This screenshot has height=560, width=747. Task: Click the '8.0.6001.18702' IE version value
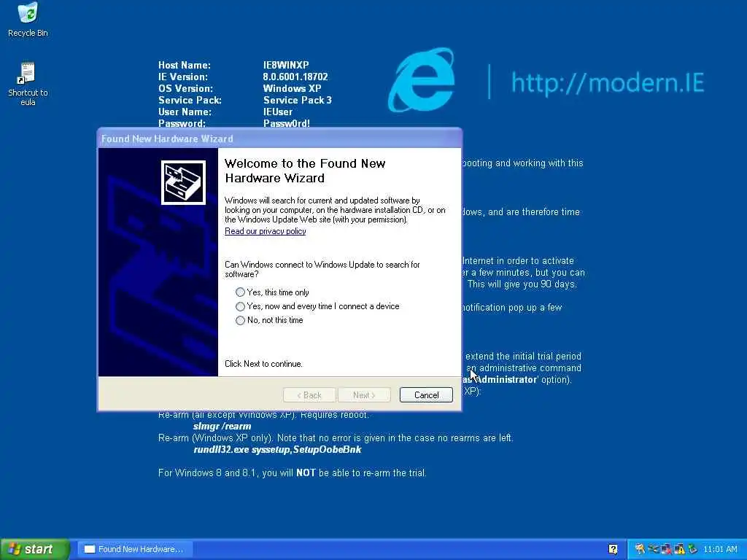click(295, 77)
